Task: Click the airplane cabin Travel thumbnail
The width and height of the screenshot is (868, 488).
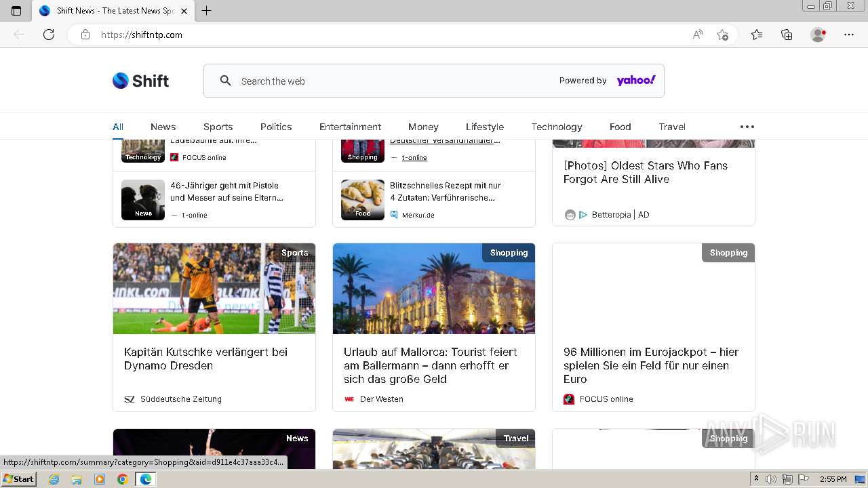Action: [434, 449]
